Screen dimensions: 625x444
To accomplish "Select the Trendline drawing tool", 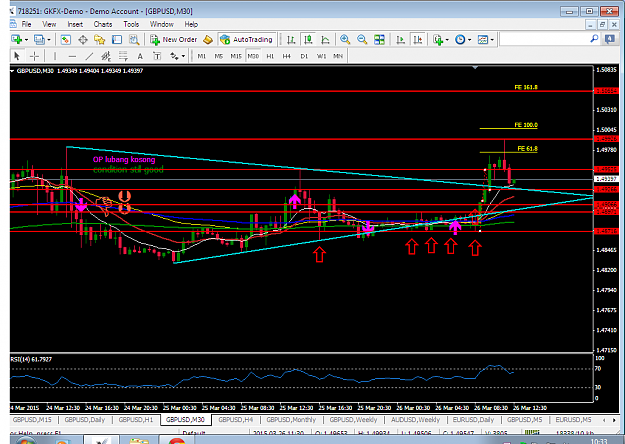I will (89, 56).
